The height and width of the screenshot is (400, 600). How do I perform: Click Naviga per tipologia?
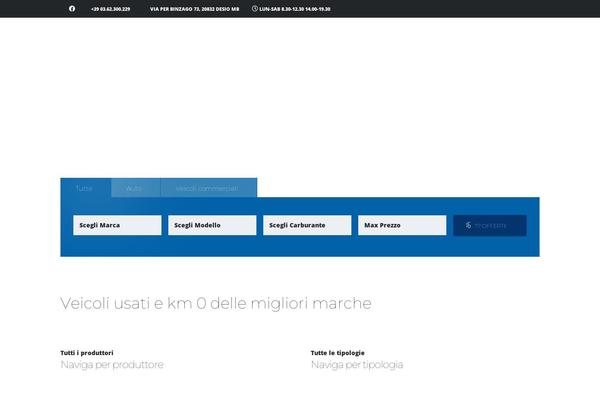coord(357,364)
